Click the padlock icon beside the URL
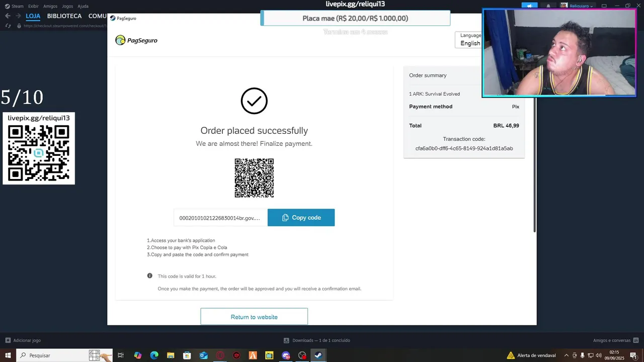The width and height of the screenshot is (644, 362). 19,26
